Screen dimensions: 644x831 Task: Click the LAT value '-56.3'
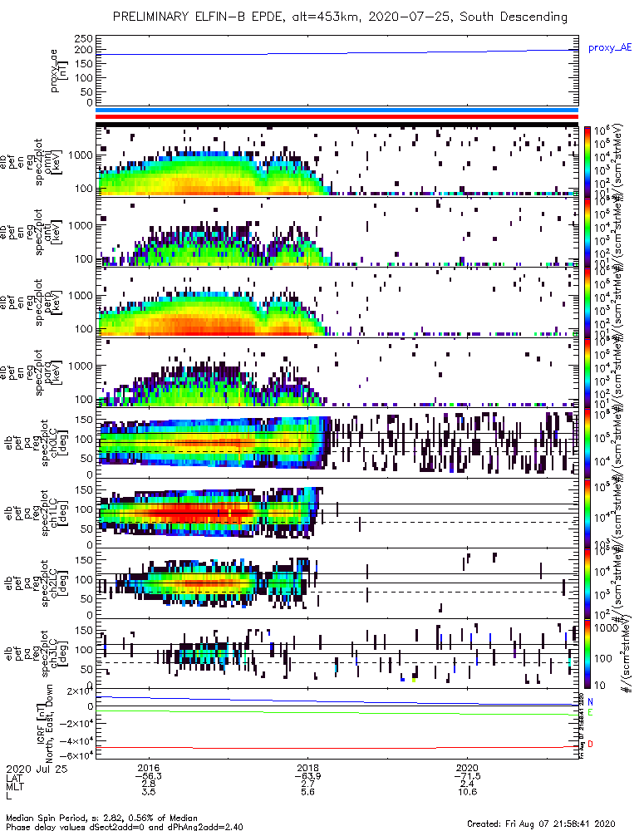coord(149,776)
